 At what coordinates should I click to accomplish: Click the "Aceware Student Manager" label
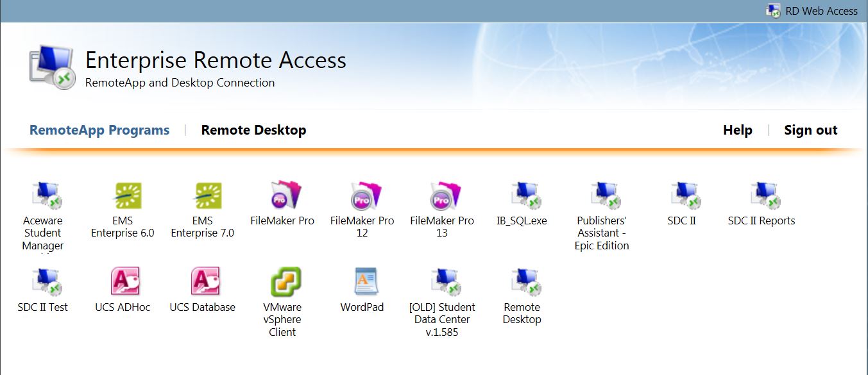click(x=43, y=233)
